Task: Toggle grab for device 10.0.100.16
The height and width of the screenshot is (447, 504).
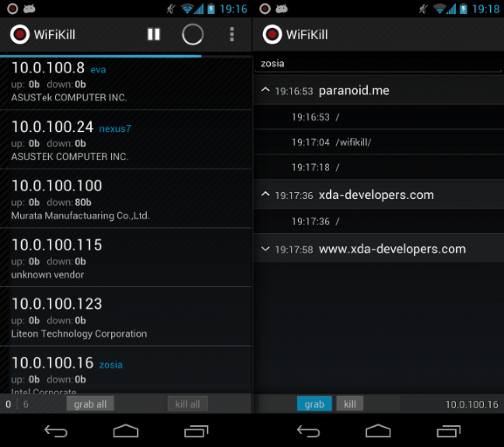Action: click(314, 404)
